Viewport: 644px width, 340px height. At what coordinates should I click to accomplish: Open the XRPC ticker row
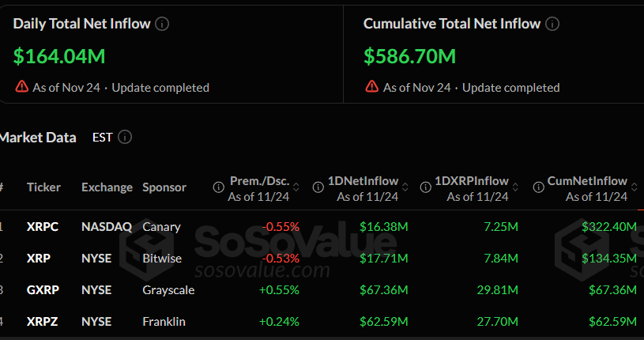(42, 227)
